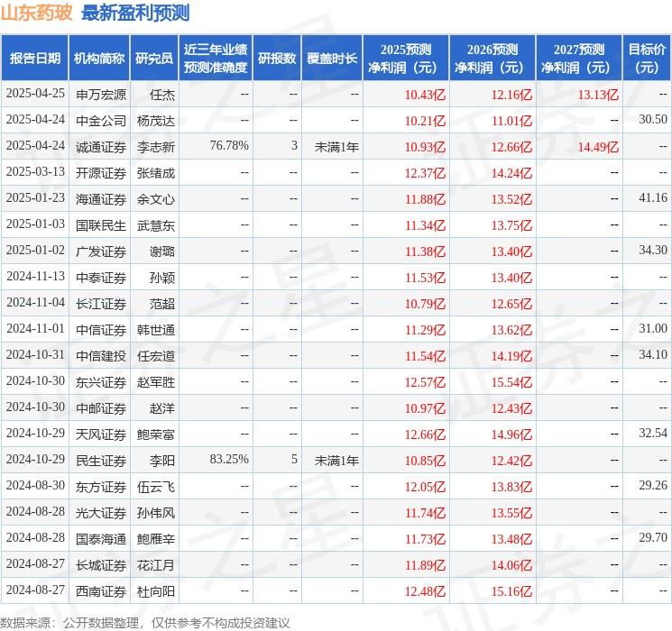672x631 pixels.
Task: Click institution 长城证券
Action: tap(101, 564)
